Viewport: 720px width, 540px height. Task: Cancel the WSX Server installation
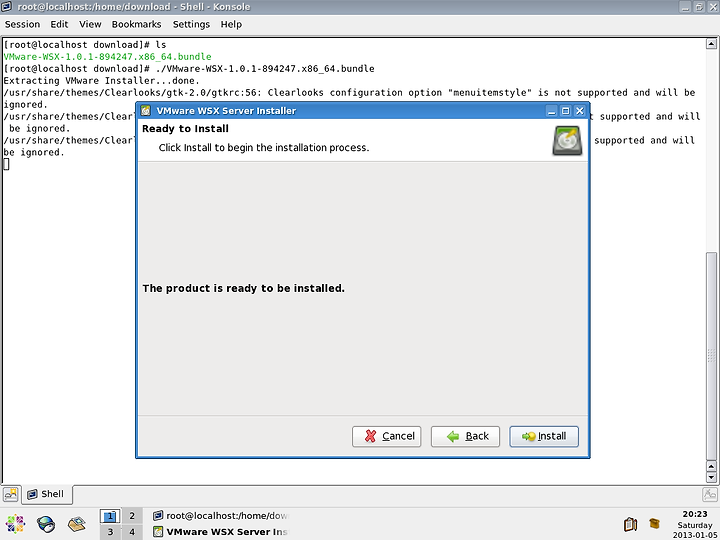point(387,436)
